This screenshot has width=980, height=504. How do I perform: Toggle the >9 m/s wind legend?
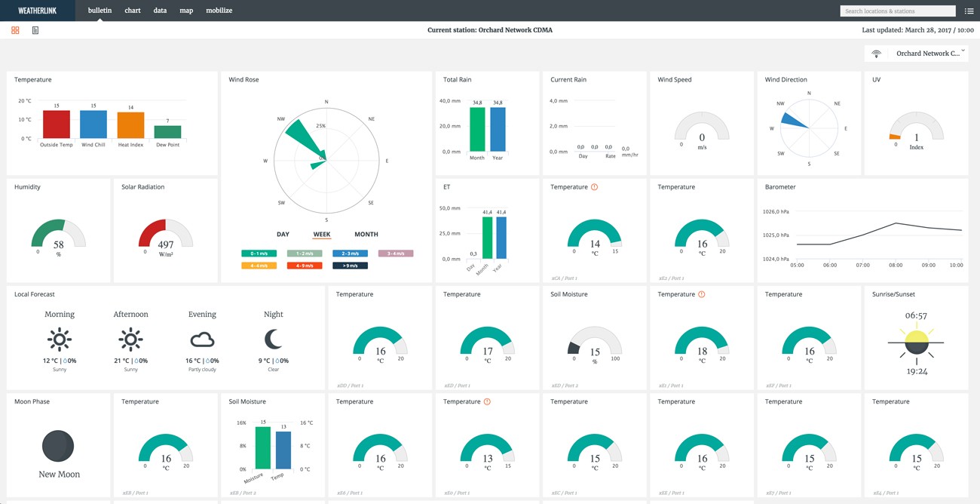click(350, 266)
